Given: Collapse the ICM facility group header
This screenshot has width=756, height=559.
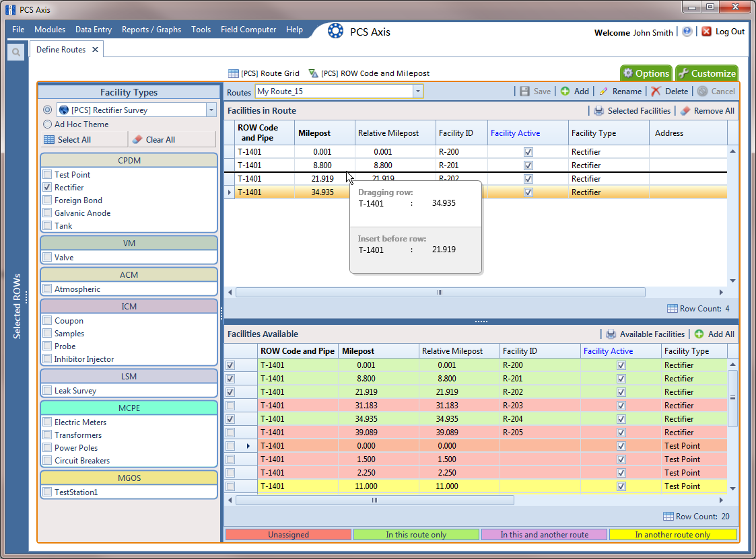Looking at the screenshot, I should [129, 307].
